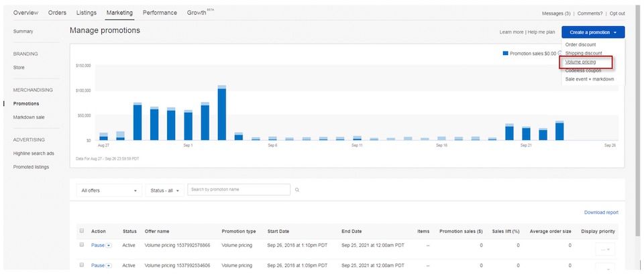
Task: Click the search magnifier icon
Action: point(297,190)
